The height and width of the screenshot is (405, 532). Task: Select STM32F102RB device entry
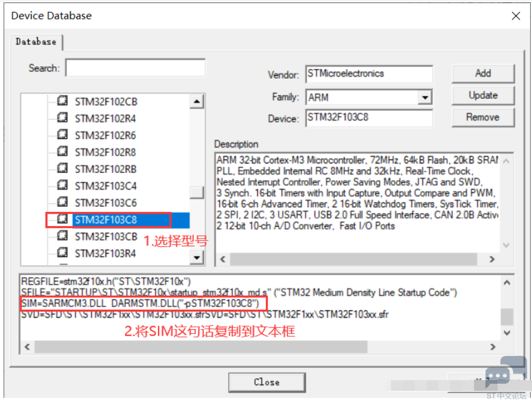click(x=105, y=169)
